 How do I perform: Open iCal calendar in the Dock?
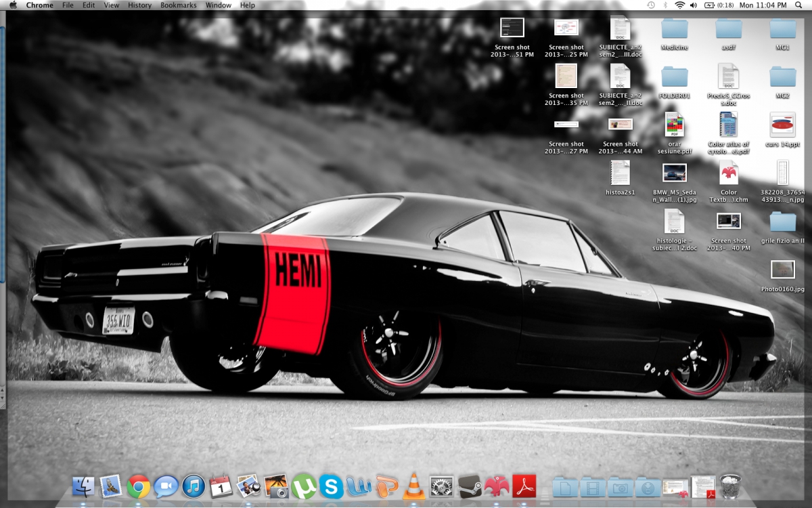[221, 486]
